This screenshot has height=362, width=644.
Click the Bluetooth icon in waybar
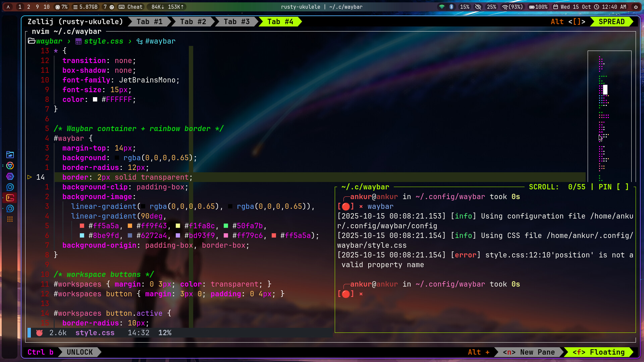pyautogui.click(x=451, y=7)
